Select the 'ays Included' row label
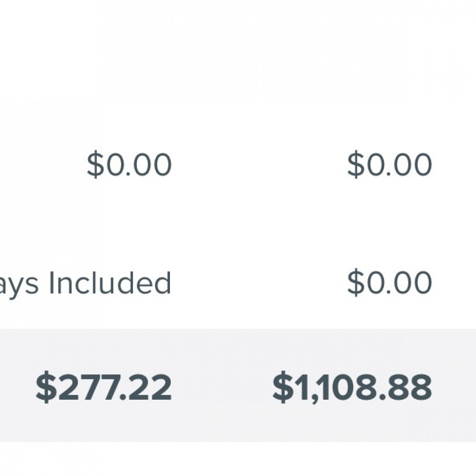476x476 pixels. (x=85, y=283)
